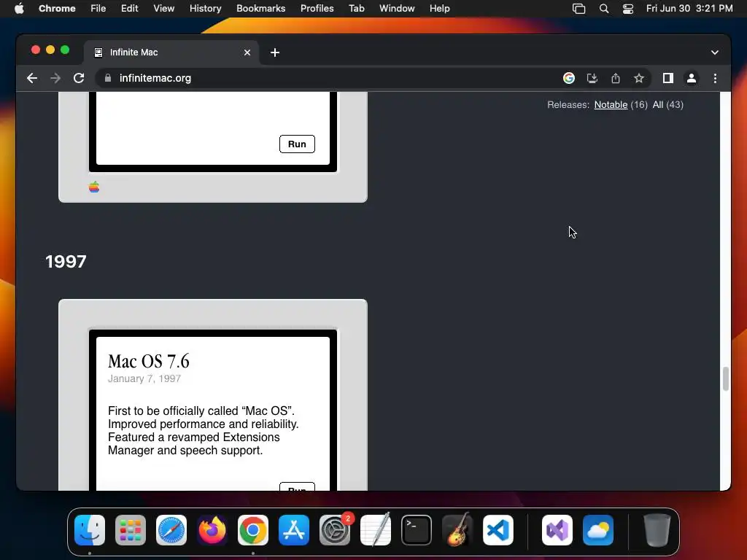Open the Window menu

(397, 9)
